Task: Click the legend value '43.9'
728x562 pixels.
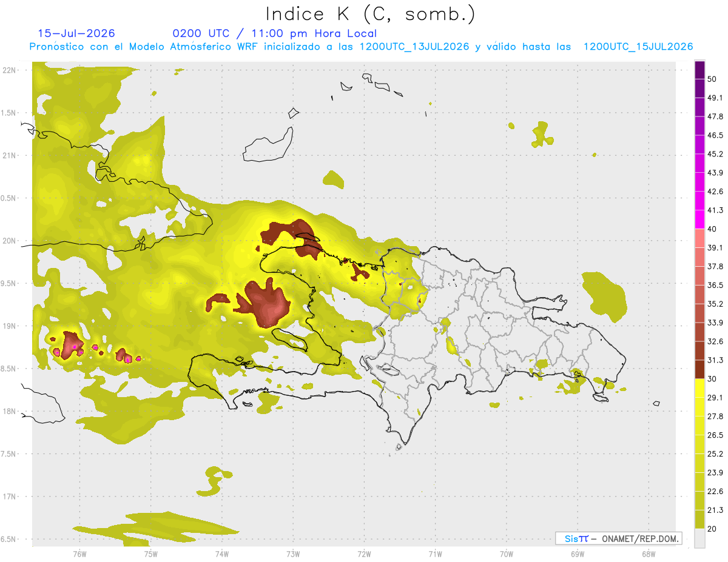Action: point(715,173)
